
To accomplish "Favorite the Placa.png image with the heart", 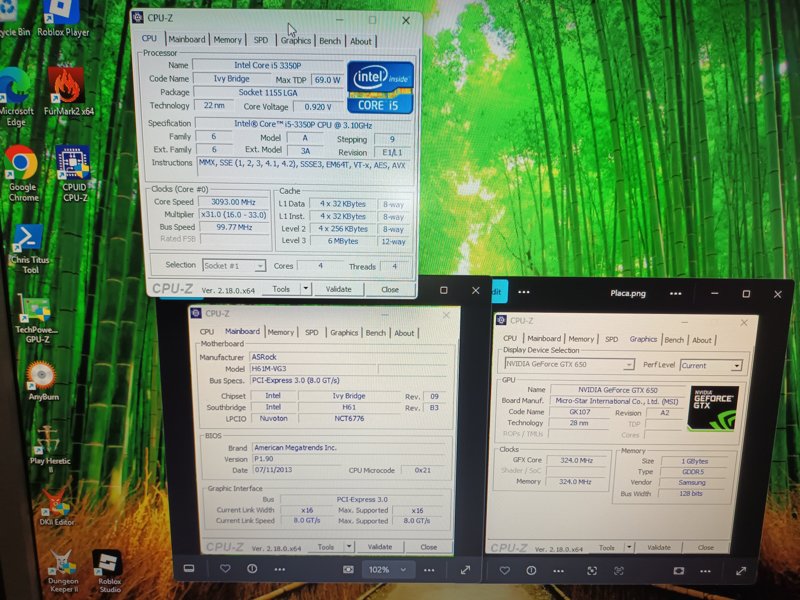I will point(505,570).
